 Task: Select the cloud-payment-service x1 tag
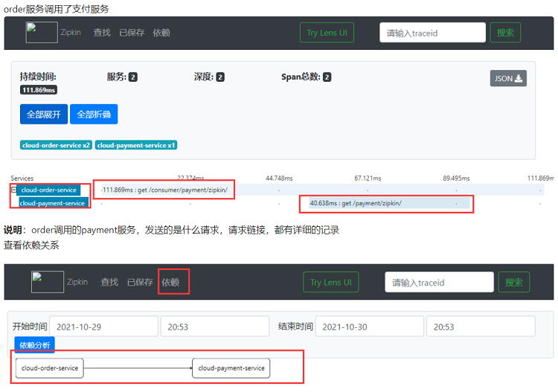click(x=136, y=145)
